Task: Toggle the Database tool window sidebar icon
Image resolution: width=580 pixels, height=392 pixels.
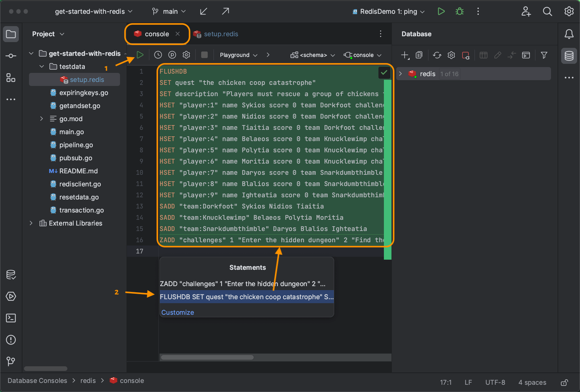Action: 569,56
